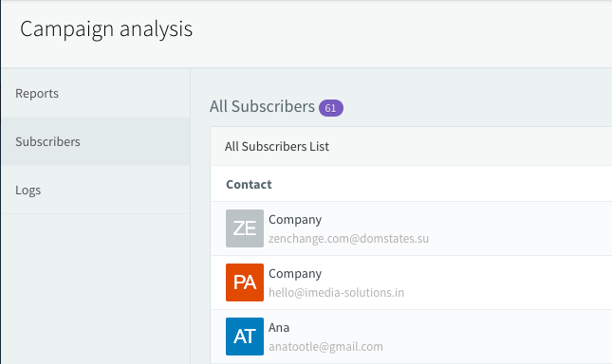612x364 pixels.
Task: Click Company name above zenchange email
Action: coord(295,220)
